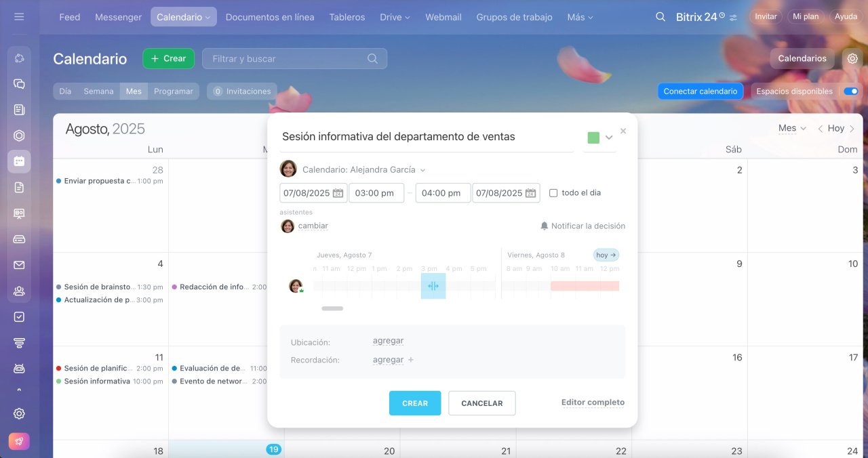
Task: Click the cambiar attendees link
Action: coord(313,226)
